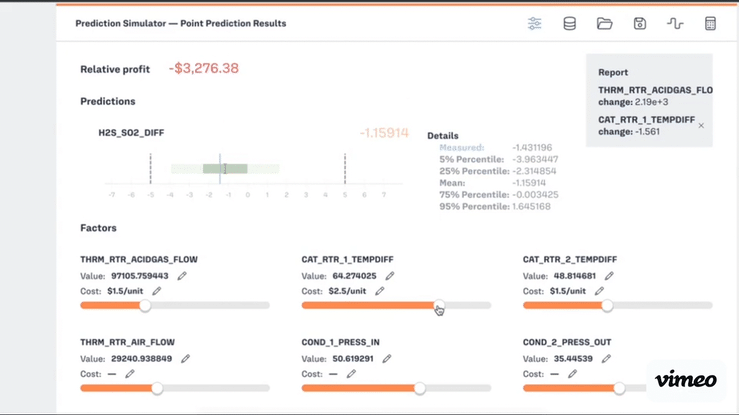Click the COND_1_PRESS_IN slider handle
This screenshot has width=739, height=415.
(x=420, y=388)
